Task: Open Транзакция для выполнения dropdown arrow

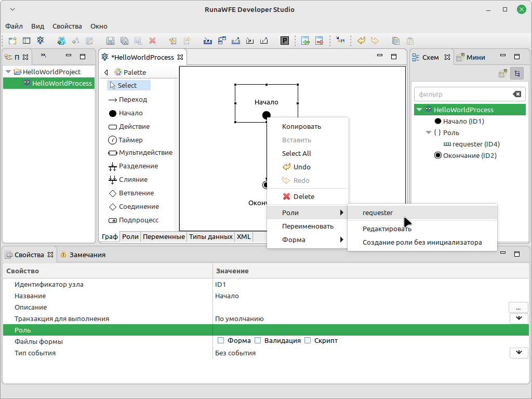Action: [519, 318]
